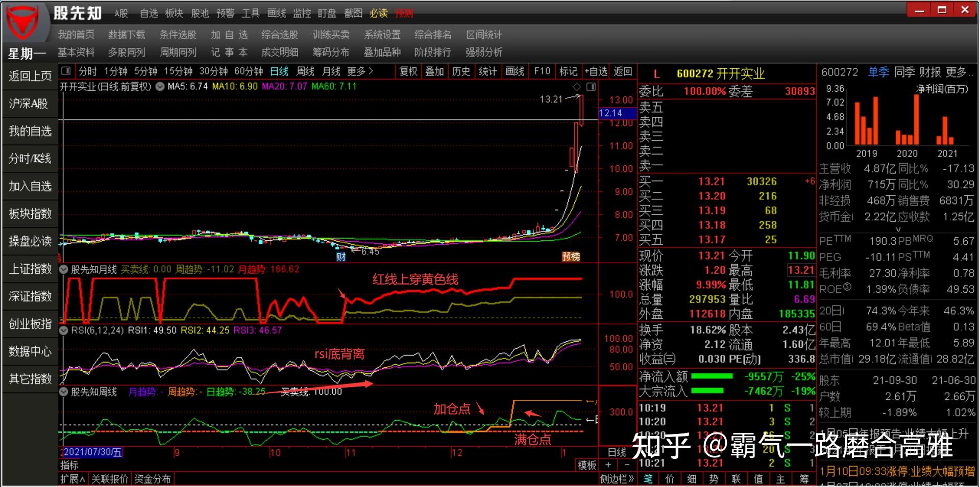This screenshot has width=980, height=487.
Task: Open 我的自选 in the left sidebar
Action: [x=30, y=132]
